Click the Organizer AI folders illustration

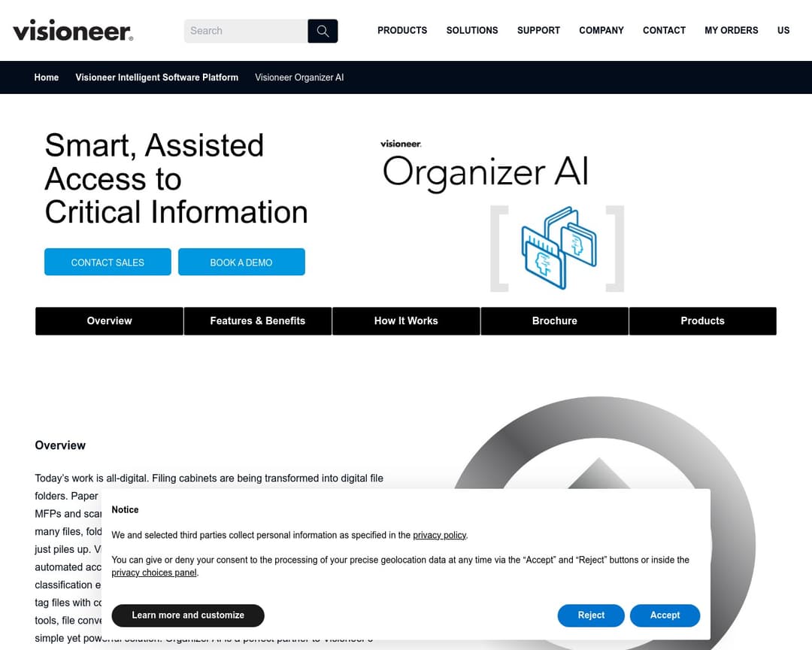point(558,248)
